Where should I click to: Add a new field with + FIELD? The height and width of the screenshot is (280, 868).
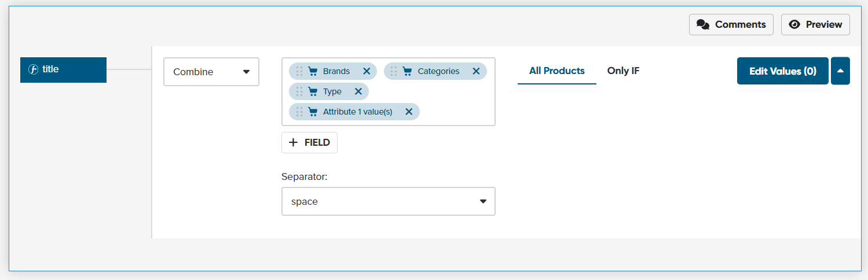point(309,142)
